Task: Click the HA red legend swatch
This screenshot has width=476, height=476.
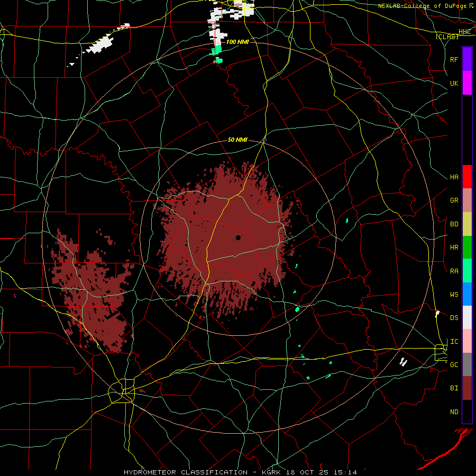Action: (467, 177)
